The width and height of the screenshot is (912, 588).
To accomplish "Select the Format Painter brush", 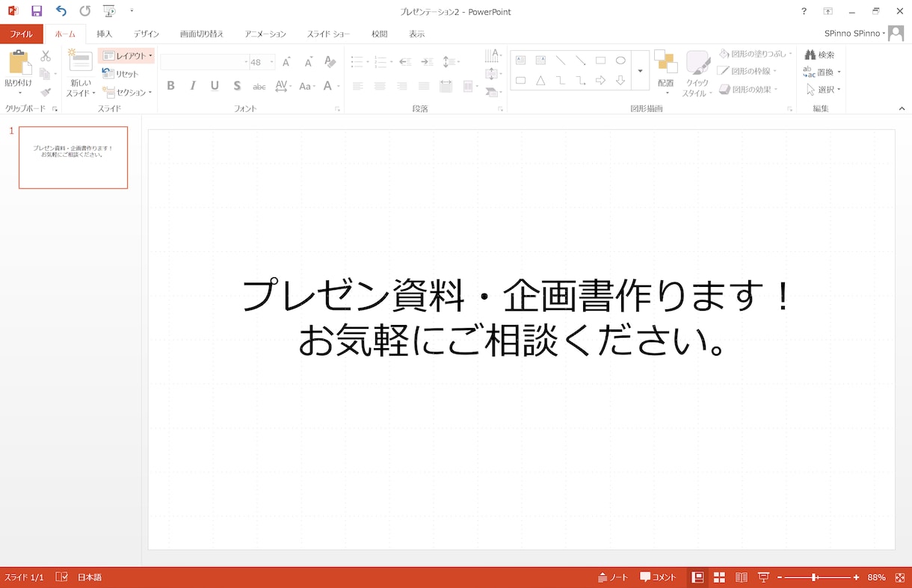I will (46, 92).
